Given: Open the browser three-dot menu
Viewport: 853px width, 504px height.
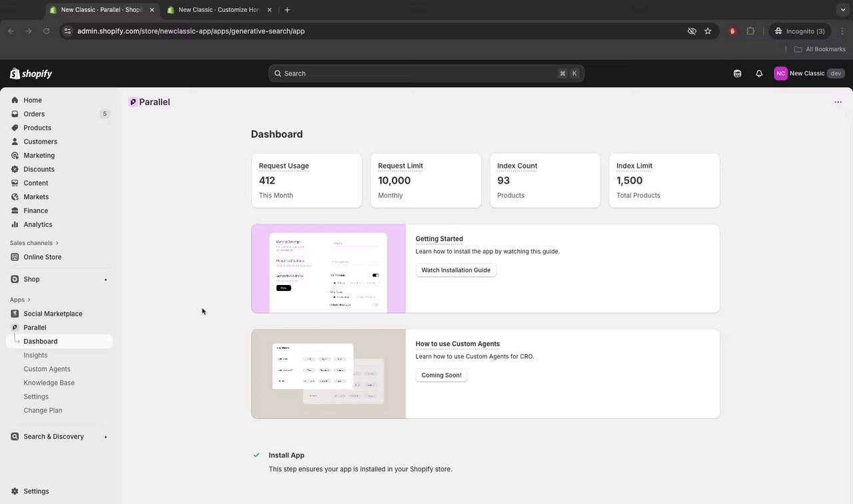Looking at the screenshot, I should [x=842, y=31].
